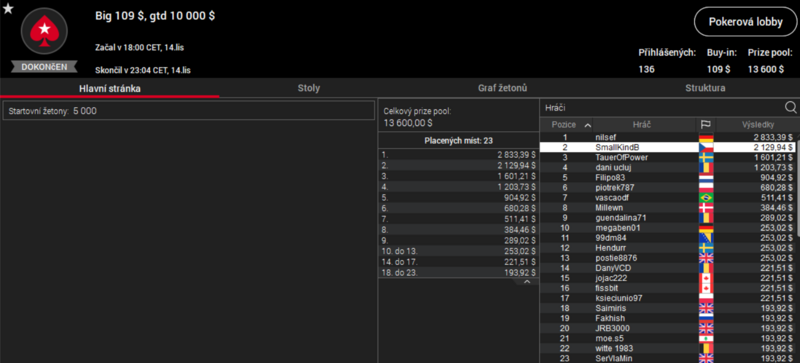Click the header Buy-in value 109 $
Viewport: 800px width, 363px height.
coord(718,69)
